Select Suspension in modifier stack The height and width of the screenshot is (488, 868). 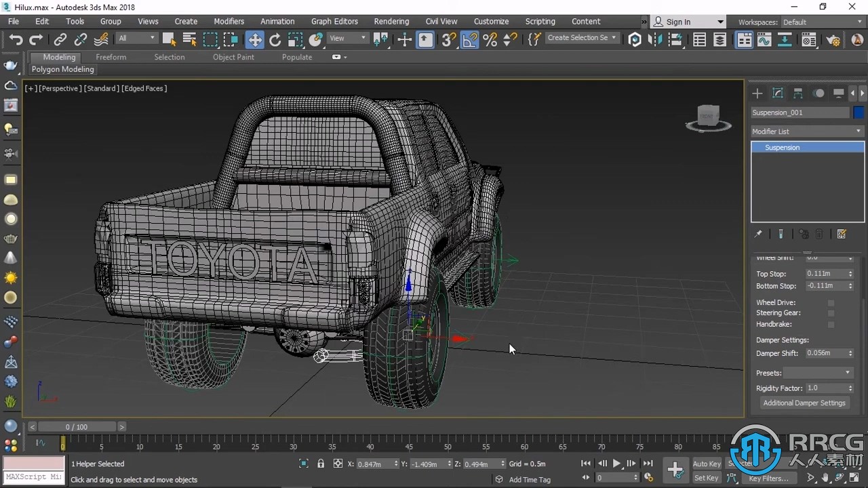click(x=807, y=147)
